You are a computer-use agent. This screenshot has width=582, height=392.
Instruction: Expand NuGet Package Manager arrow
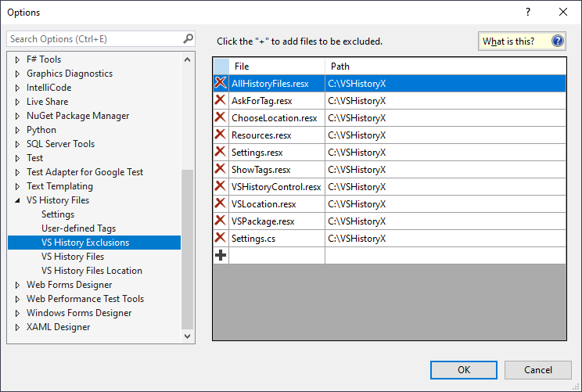pyautogui.click(x=17, y=116)
